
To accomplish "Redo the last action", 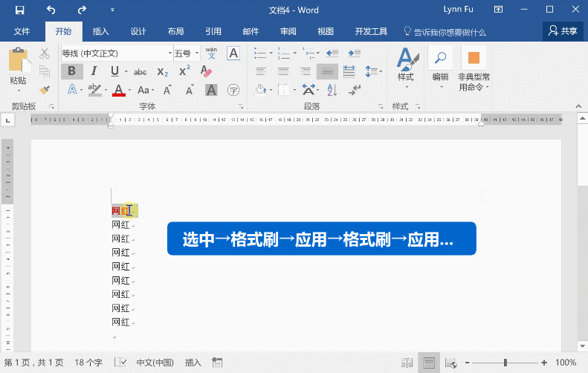I will pyautogui.click(x=82, y=10).
